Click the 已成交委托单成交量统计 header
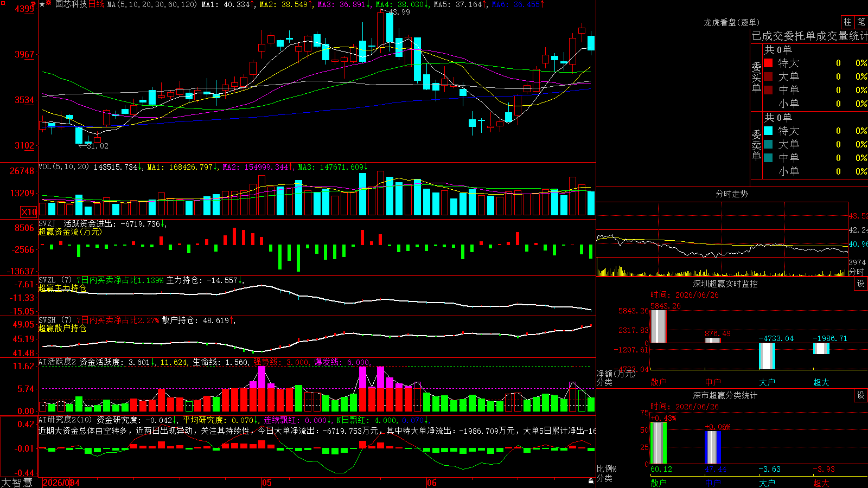This screenshot has height=488, width=868. pyautogui.click(x=809, y=36)
